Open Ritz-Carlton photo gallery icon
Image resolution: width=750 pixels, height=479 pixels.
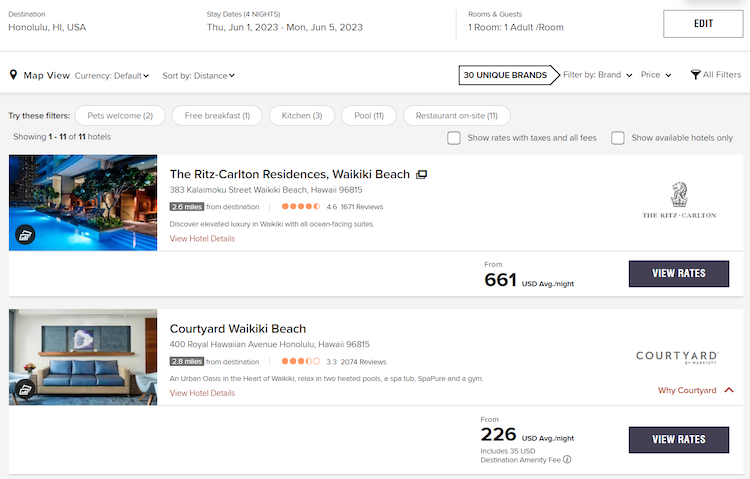(25, 235)
